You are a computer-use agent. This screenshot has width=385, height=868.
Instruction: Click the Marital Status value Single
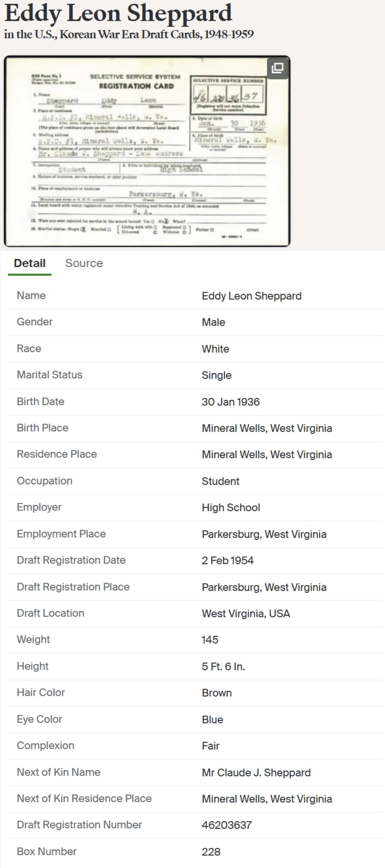click(x=217, y=375)
